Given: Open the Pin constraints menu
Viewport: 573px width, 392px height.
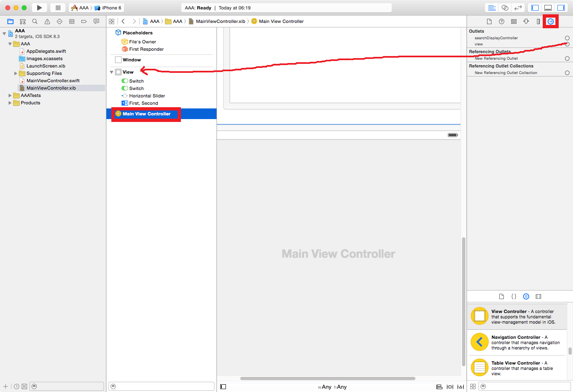Looking at the screenshot, I should click(x=450, y=387).
